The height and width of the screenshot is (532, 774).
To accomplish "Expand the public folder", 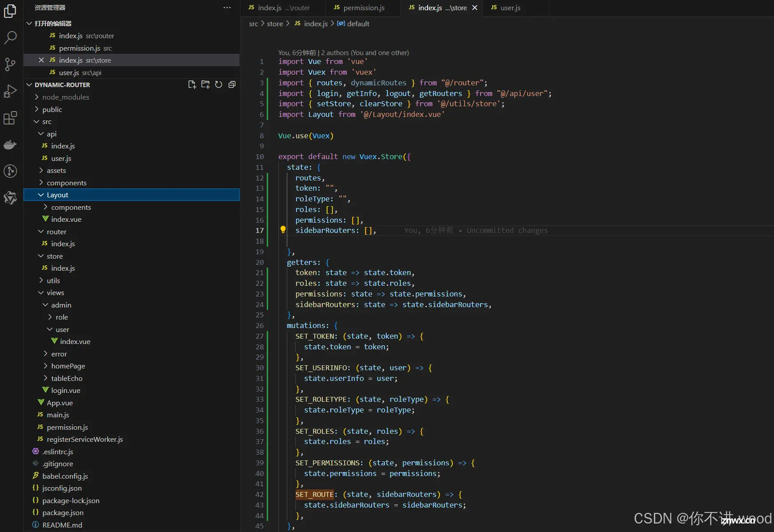I will tap(132, 109).
